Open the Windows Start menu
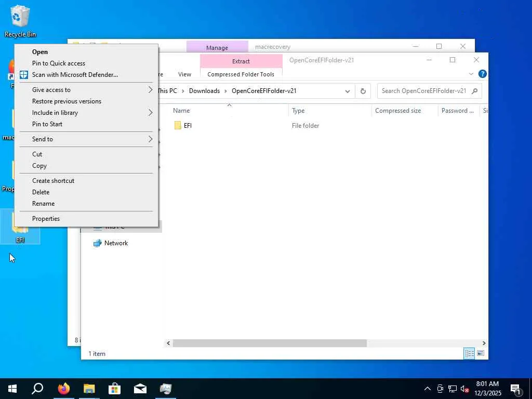The height and width of the screenshot is (399, 532). pos(12,389)
